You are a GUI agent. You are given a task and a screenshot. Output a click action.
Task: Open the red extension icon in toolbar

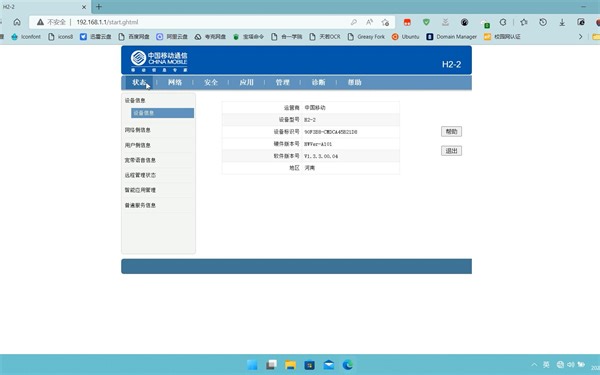click(x=407, y=22)
